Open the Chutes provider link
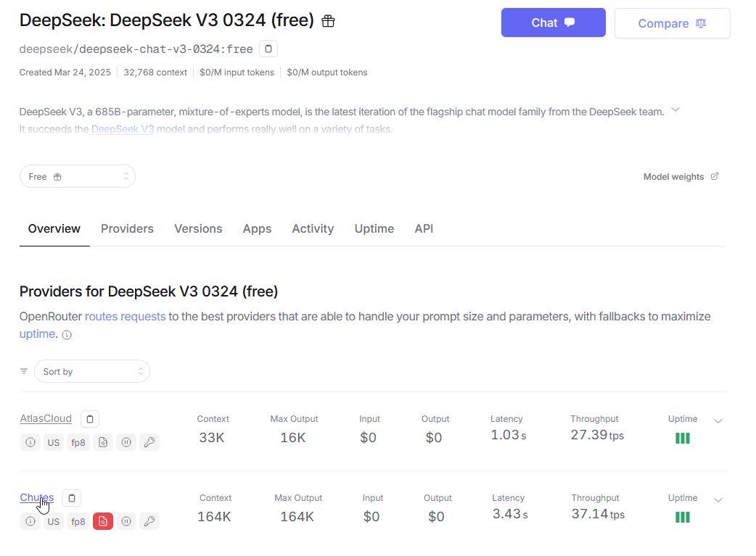 [x=37, y=497]
